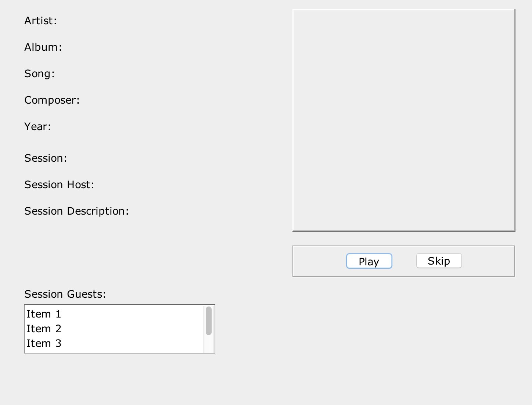Click the Play button
Viewport: 532px width, 405px height.
pyautogui.click(x=369, y=261)
